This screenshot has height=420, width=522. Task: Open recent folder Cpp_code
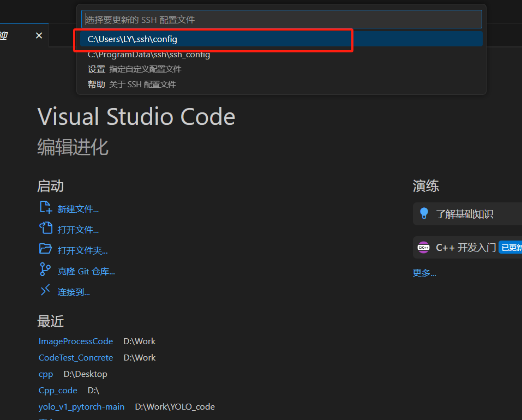click(x=58, y=390)
